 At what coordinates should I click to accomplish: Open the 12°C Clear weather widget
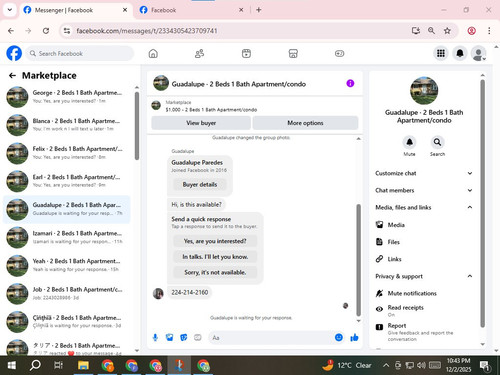pyautogui.click(x=347, y=365)
